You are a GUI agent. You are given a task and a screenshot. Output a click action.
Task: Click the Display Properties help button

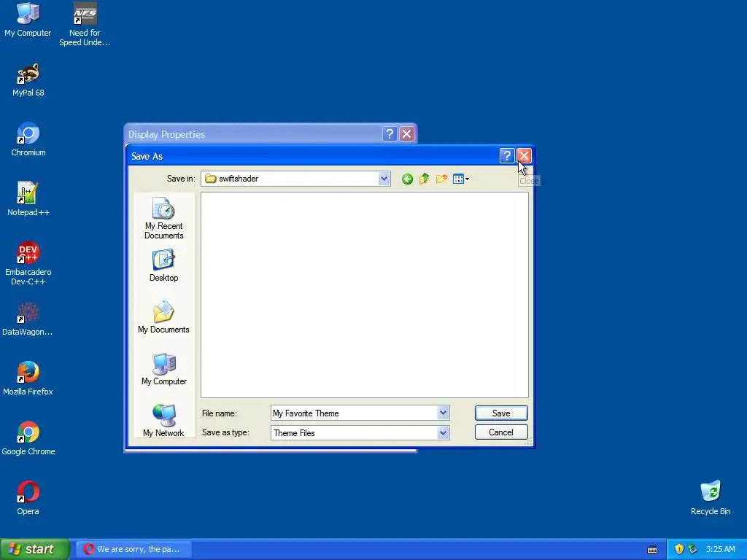pyautogui.click(x=390, y=134)
